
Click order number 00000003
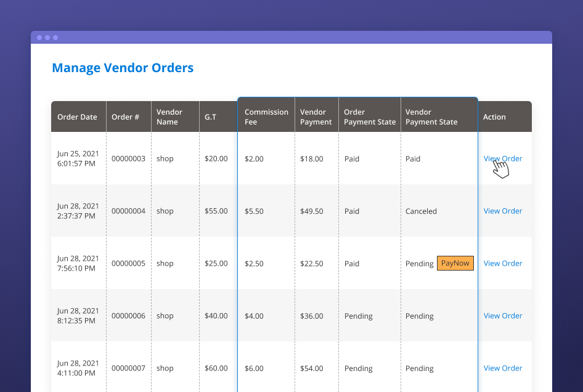point(128,158)
